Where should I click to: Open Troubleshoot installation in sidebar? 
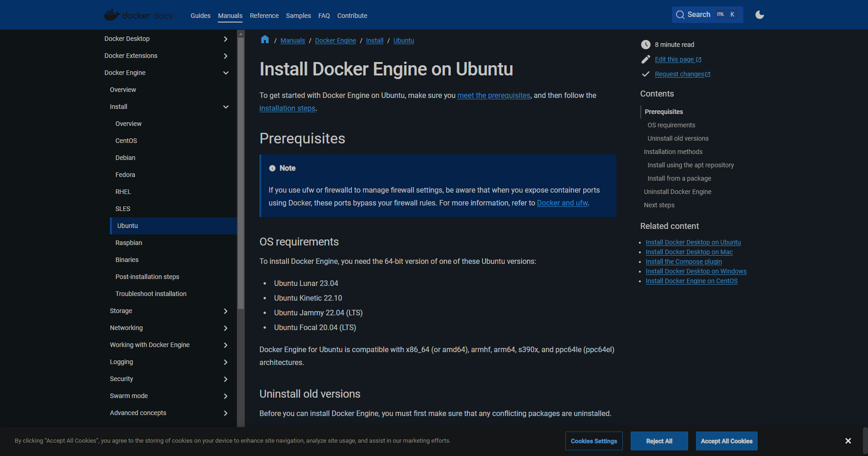(x=151, y=294)
